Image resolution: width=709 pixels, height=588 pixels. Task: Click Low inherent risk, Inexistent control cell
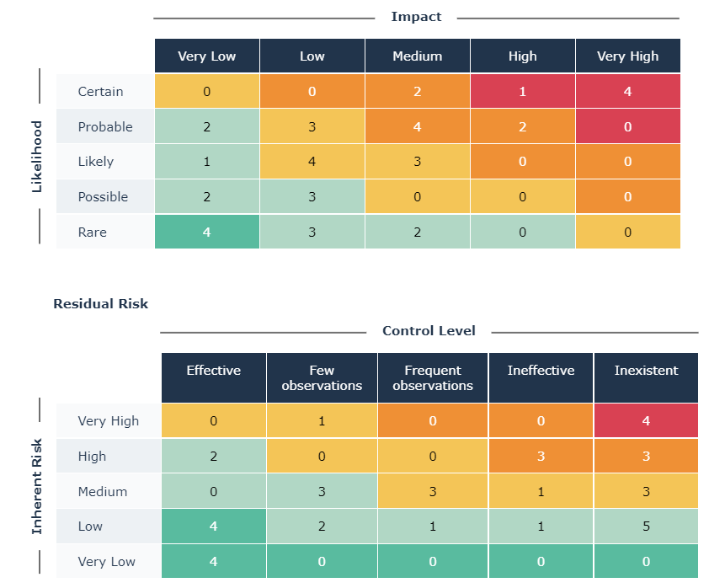pyautogui.click(x=646, y=527)
